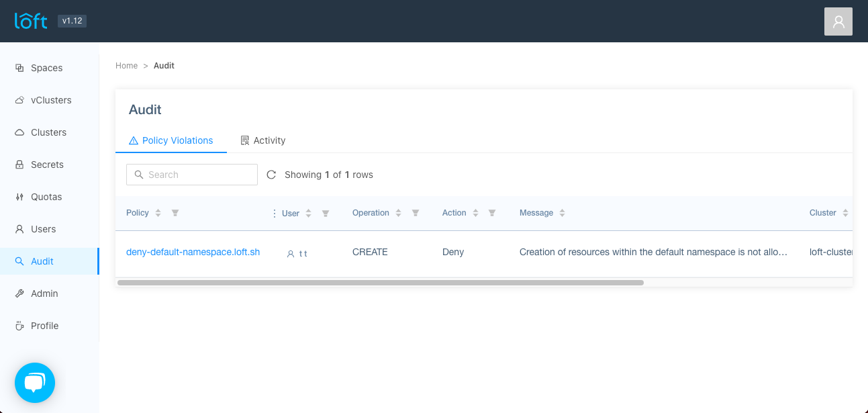Sort by Operation column arrows
Image resolution: width=868 pixels, height=413 pixels.
[x=398, y=213]
